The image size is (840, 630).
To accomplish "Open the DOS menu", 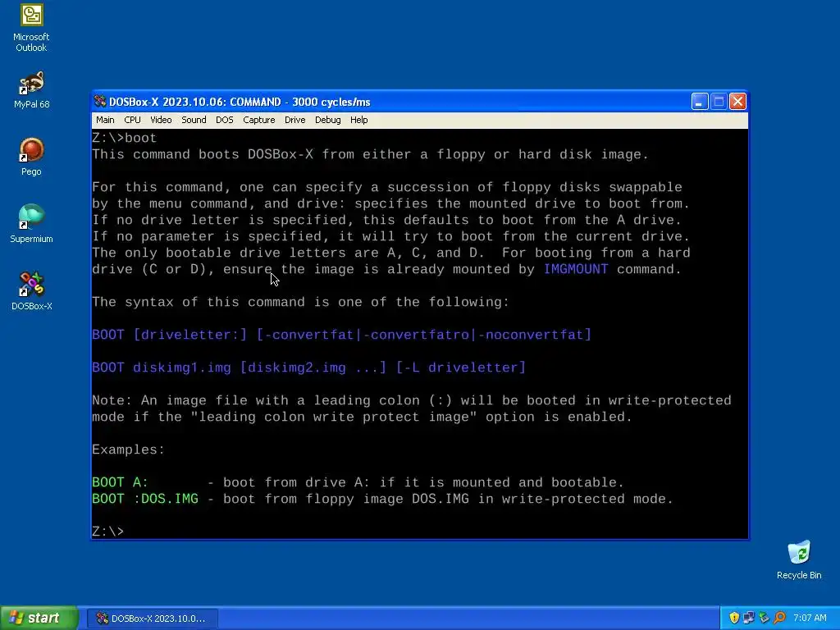I will coord(225,120).
